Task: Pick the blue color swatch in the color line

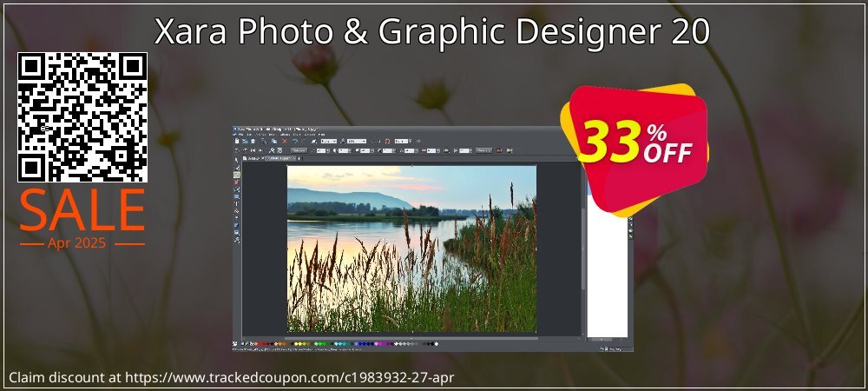Action: click(360, 344)
